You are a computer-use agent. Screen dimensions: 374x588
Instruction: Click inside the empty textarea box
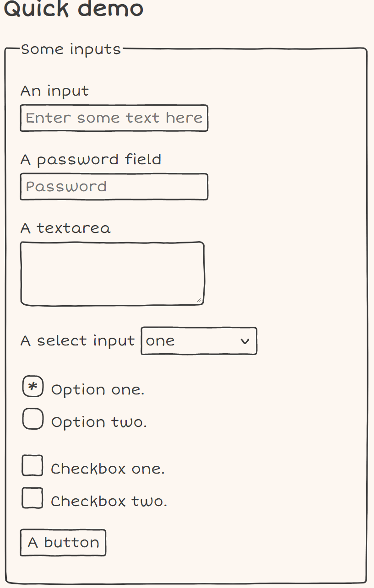[x=112, y=273]
